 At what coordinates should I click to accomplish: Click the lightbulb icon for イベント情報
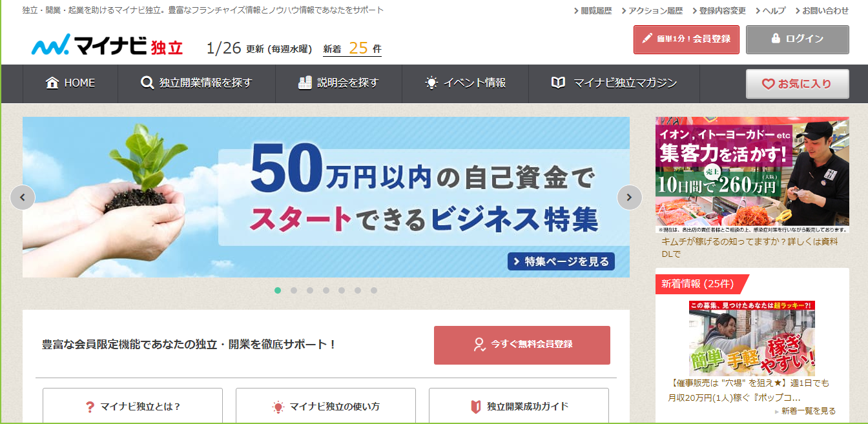click(x=431, y=83)
